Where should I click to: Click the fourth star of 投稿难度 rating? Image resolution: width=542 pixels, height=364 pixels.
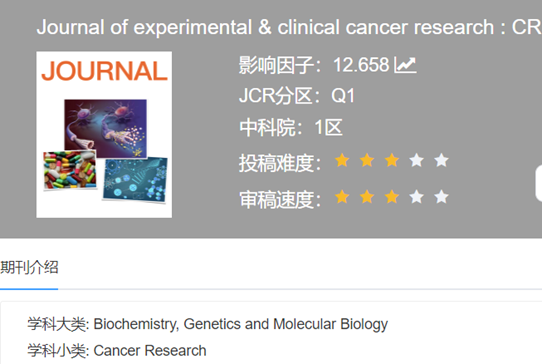[x=417, y=160]
